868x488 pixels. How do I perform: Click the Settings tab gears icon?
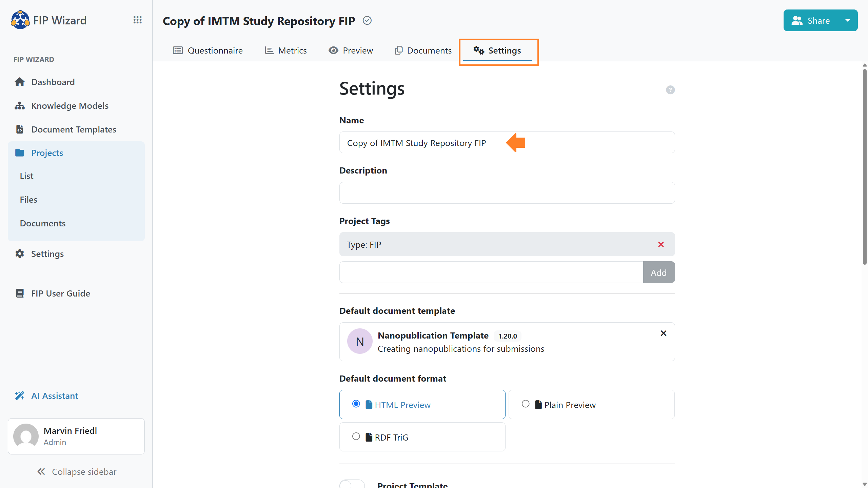[x=479, y=50]
